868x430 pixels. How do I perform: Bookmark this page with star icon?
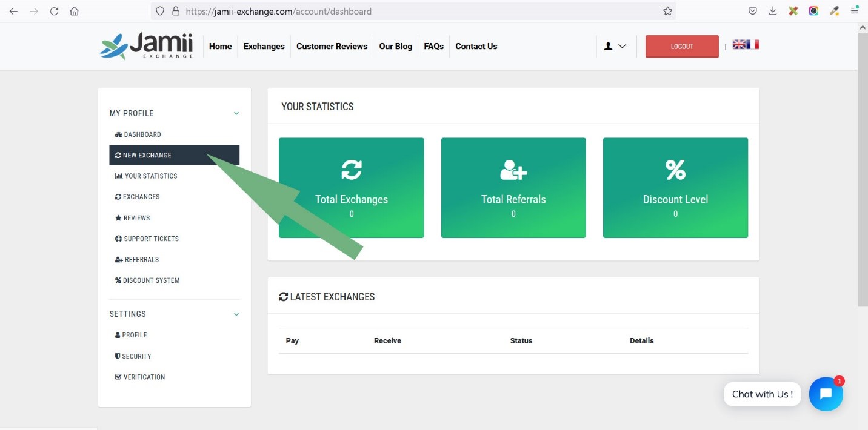coord(667,11)
